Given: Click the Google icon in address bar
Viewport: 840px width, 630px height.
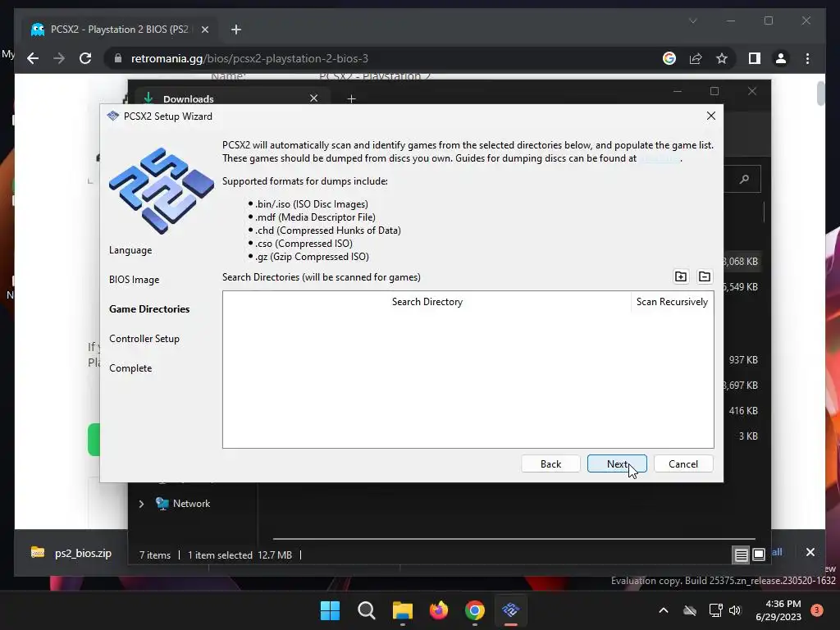Looking at the screenshot, I should point(669,58).
